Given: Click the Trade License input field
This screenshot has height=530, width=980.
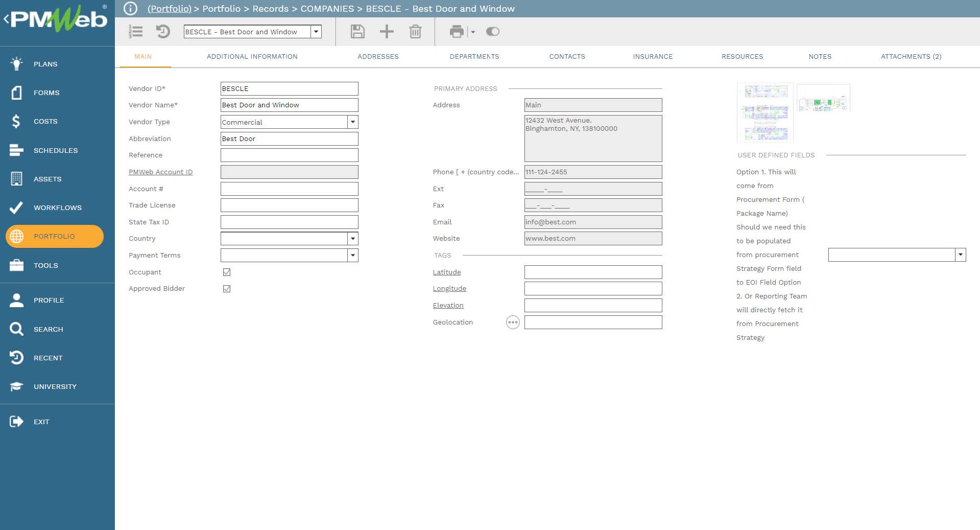Looking at the screenshot, I should click(x=290, y=205).
